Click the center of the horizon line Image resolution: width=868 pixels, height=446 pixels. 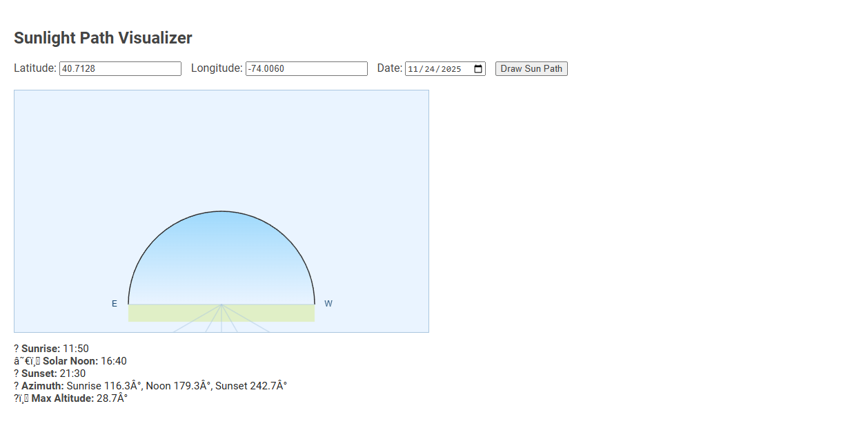coord(221,304)
